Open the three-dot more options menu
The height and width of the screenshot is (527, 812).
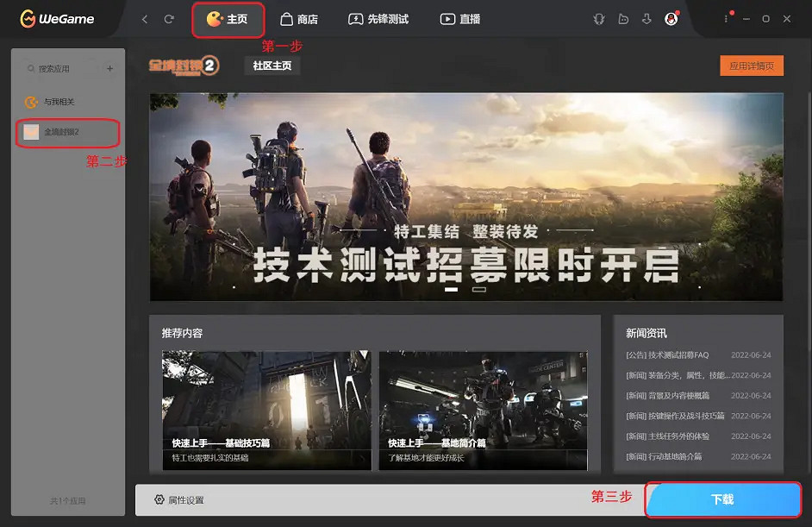click(x=727, y=18)
